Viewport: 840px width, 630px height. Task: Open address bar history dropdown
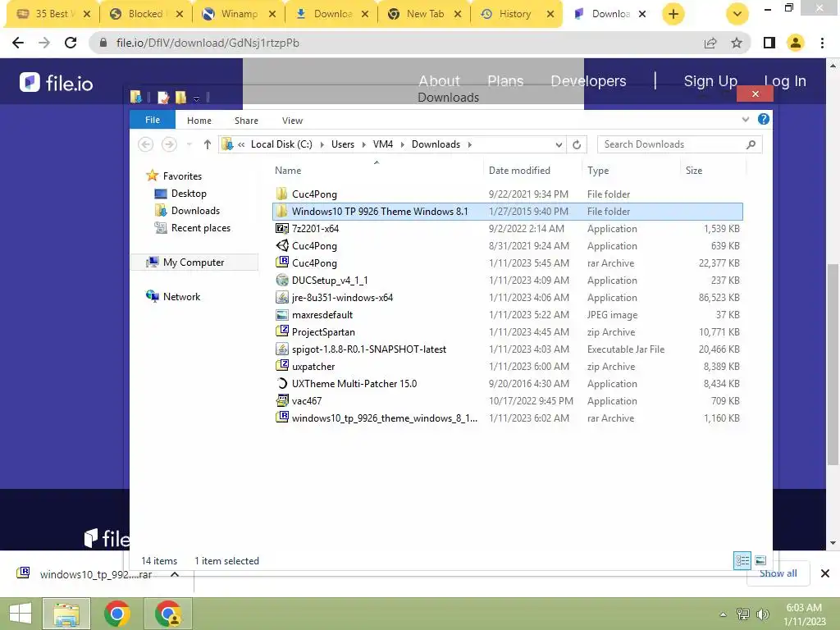point(559,144)
